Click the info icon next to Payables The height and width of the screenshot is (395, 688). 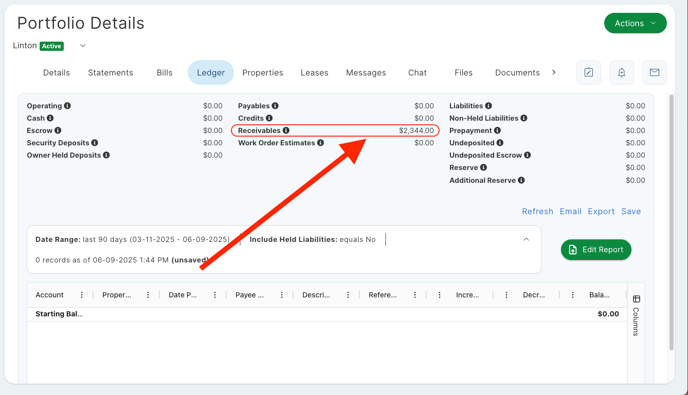click(275, 106)
